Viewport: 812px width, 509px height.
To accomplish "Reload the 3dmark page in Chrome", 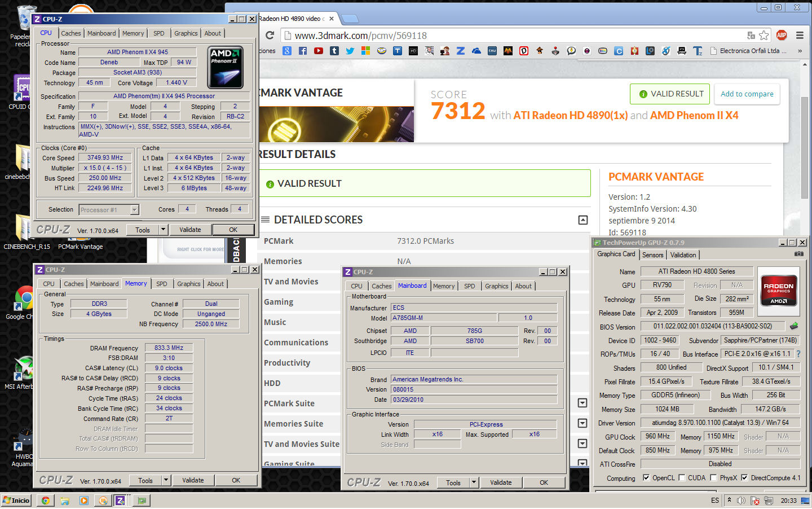I will pos(270,36).
